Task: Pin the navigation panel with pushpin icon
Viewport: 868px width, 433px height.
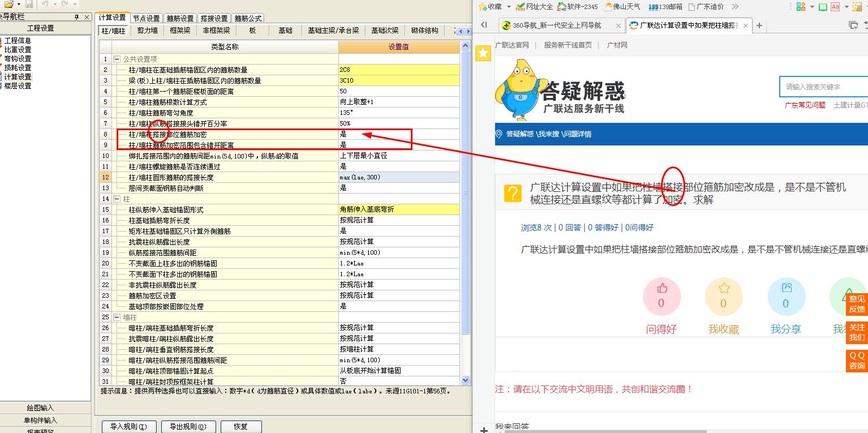Action: tap(77, 17)
